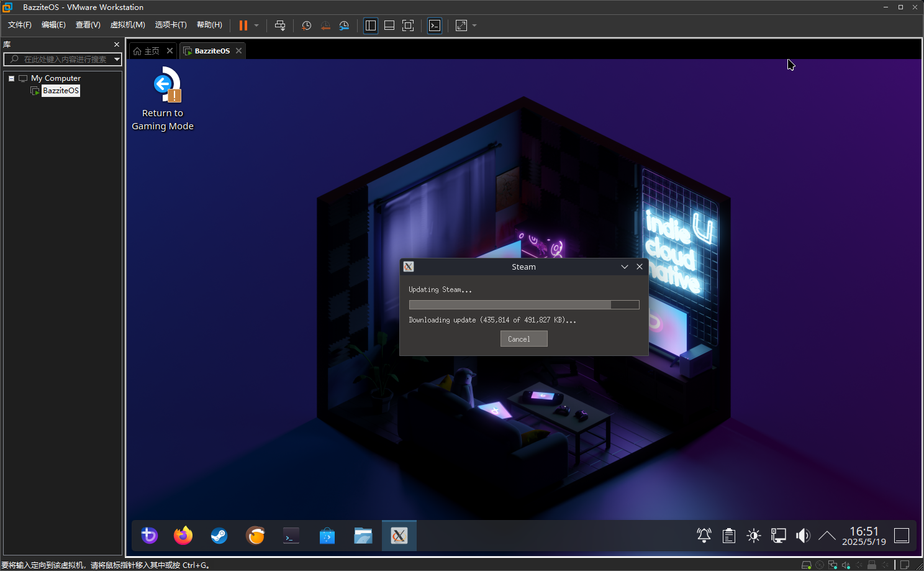This screenshot has height=571, width=924.
Task: Open the snapshot manager toolbar icon
Action: pos(344,25)
